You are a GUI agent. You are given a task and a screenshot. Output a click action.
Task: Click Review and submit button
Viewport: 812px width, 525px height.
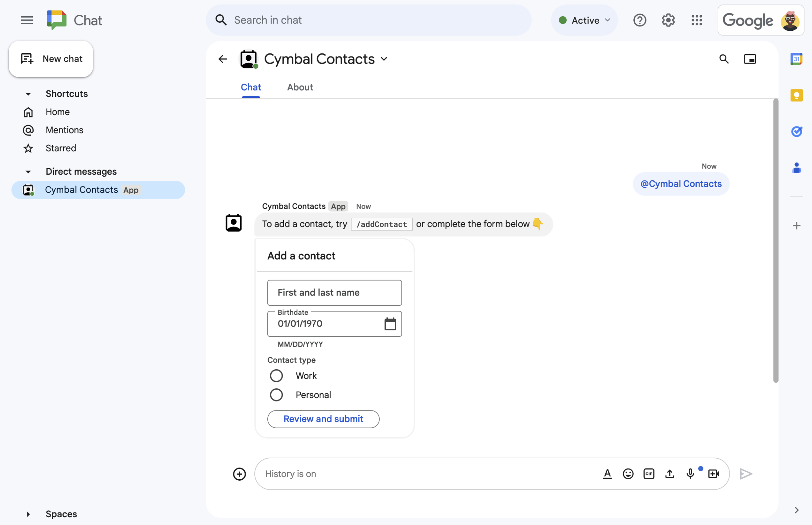tap(324, 418)
